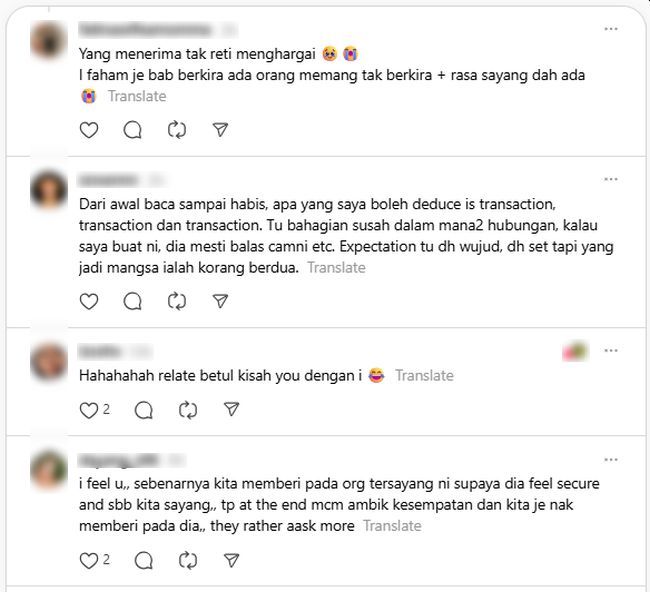650x592 pixels.
Task: Share the 'jadi mangsa ialah korang berdua' comment
Action: pyautogui.click(x=220, y=301)
